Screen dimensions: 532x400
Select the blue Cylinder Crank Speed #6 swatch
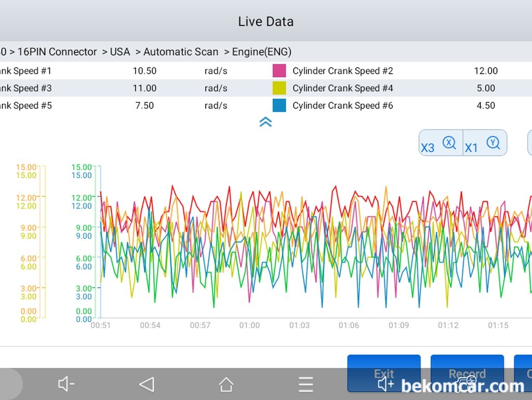[279, 105]
